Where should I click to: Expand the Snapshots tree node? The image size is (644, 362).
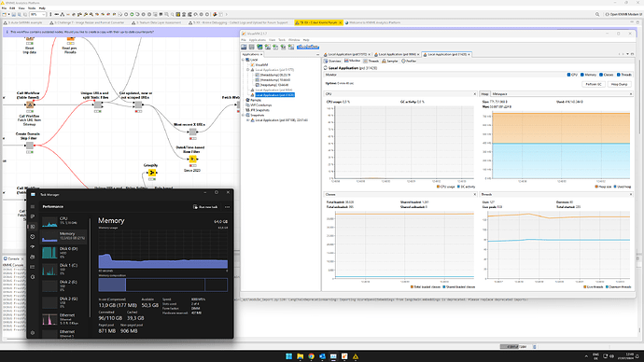point(244,116)
